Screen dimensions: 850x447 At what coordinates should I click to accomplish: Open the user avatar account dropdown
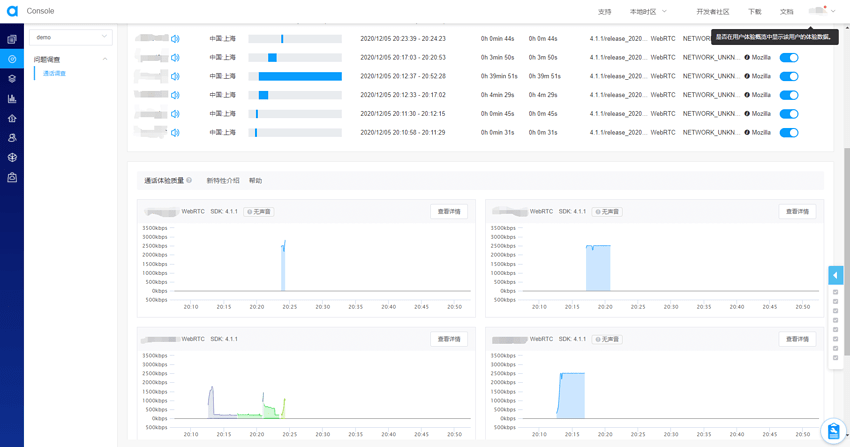[822, 11]
